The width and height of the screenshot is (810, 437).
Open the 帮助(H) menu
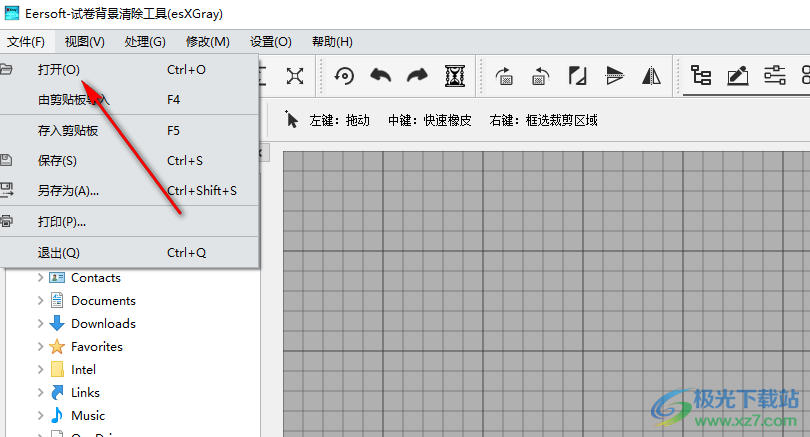(332, 42)
